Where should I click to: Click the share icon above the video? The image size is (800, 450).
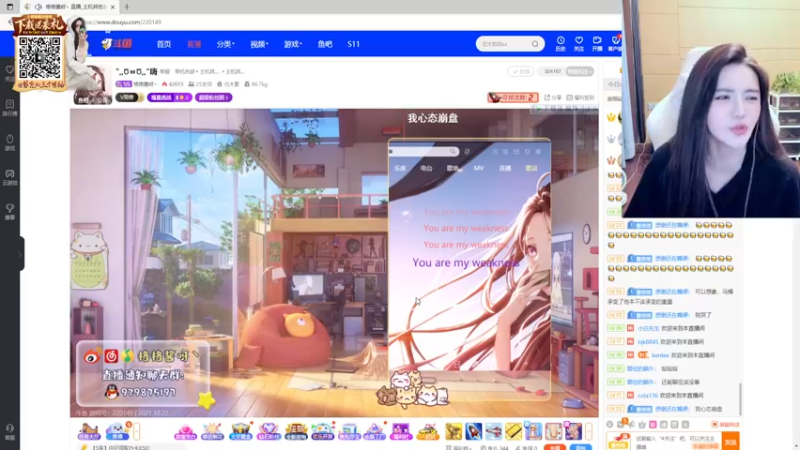tap(553, 97)
